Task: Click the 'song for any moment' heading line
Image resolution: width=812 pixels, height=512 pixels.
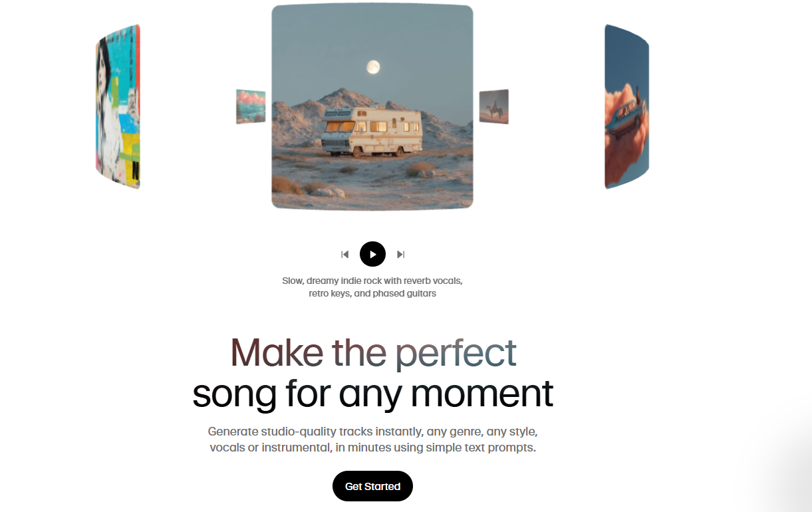Action: coord(372,394)
